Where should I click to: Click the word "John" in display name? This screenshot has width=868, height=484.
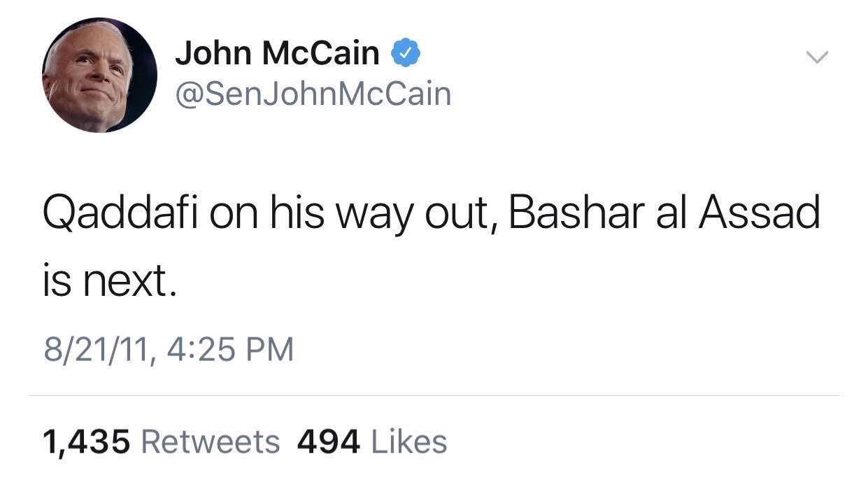tap(213, 54)
